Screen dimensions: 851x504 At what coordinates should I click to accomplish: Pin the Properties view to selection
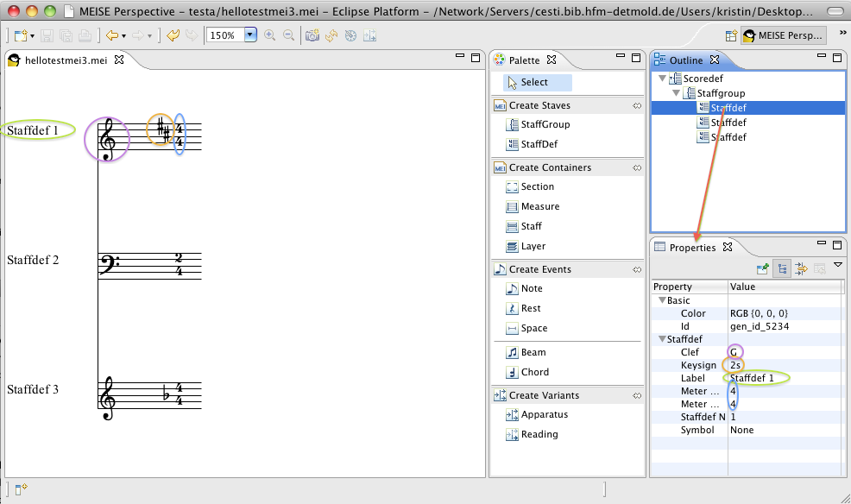click(763, 268)
